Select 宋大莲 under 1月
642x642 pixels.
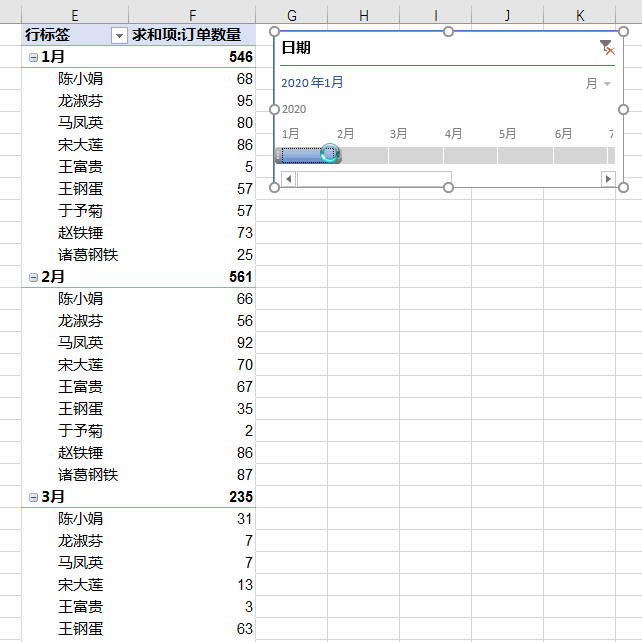point(80,145)
